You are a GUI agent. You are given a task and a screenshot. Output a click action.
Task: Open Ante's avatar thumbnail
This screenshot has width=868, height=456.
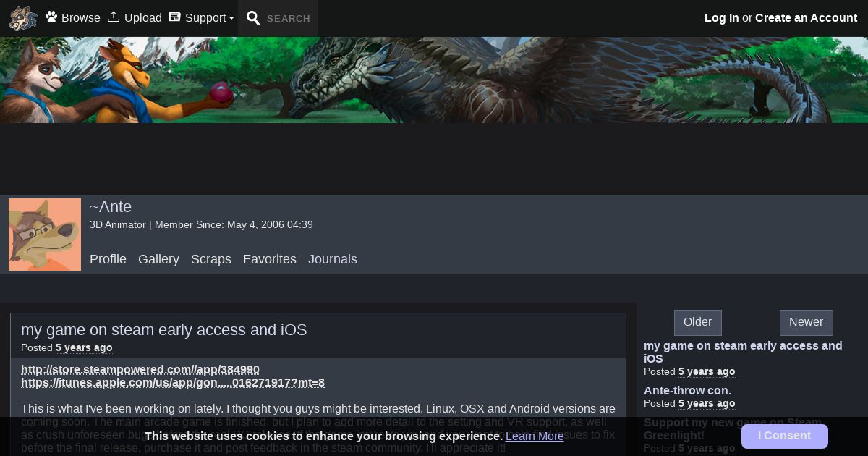click(x=45, y=235)
